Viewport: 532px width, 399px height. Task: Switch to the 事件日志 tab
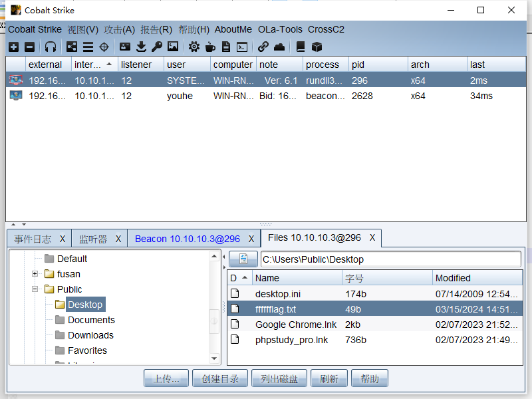coord(33,239)
